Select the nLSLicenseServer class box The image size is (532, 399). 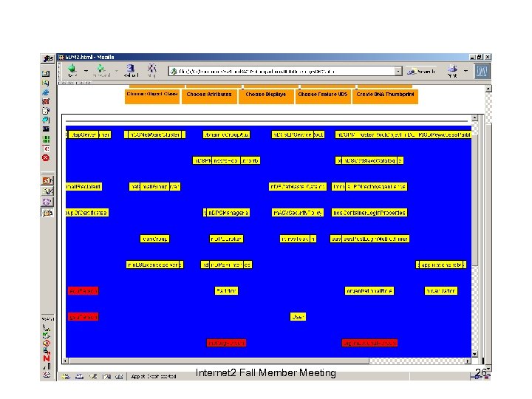pyautogui.click(x=154, y=265)
